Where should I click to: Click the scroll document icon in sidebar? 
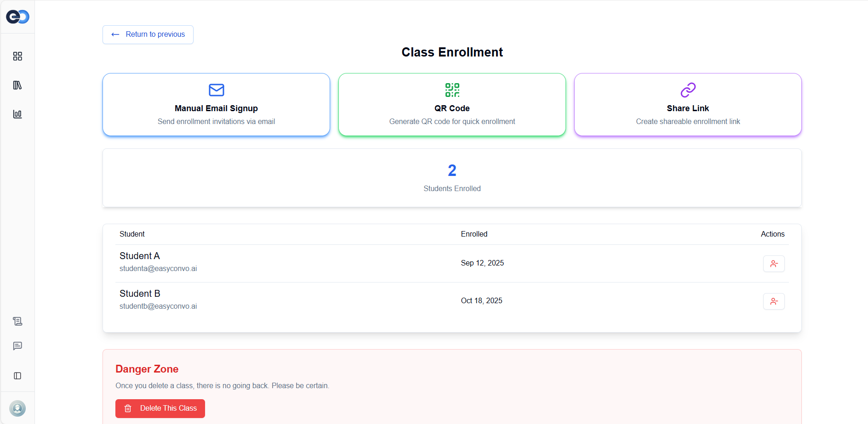(x=17, y=321)
